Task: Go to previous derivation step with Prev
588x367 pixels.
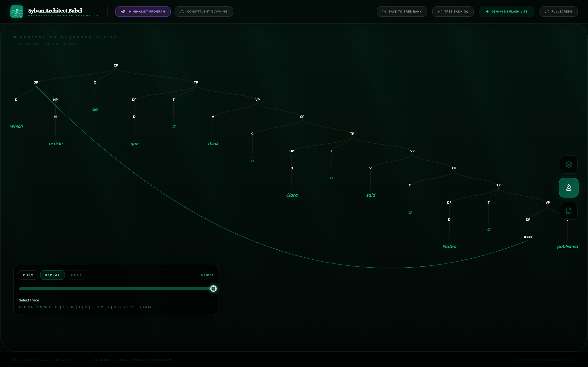Action: tap(28, 275)
